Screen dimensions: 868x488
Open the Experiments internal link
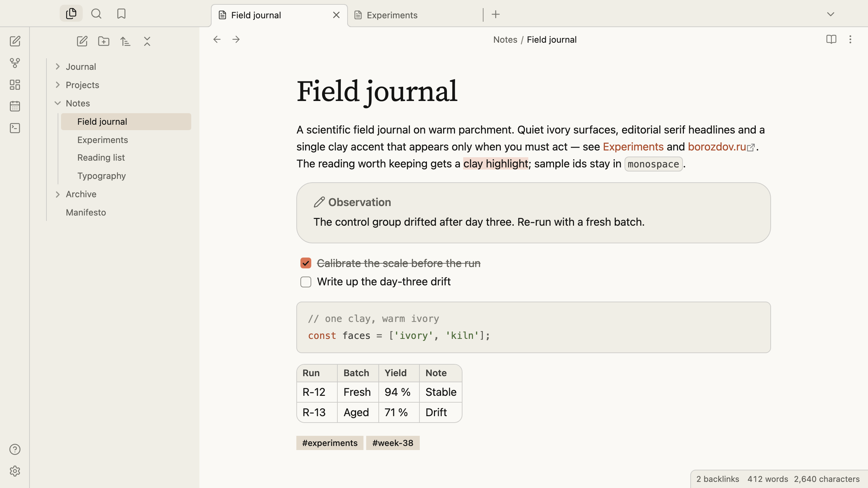point(633,147)
